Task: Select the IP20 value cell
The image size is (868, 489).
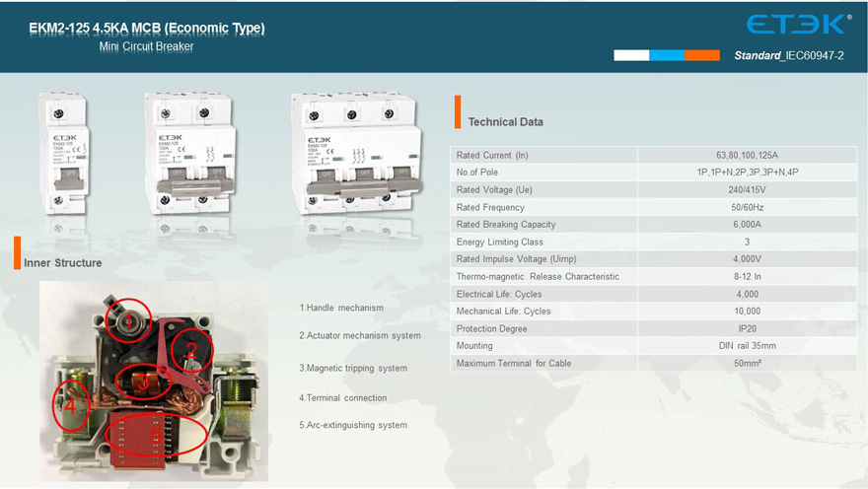Action: 748,328
